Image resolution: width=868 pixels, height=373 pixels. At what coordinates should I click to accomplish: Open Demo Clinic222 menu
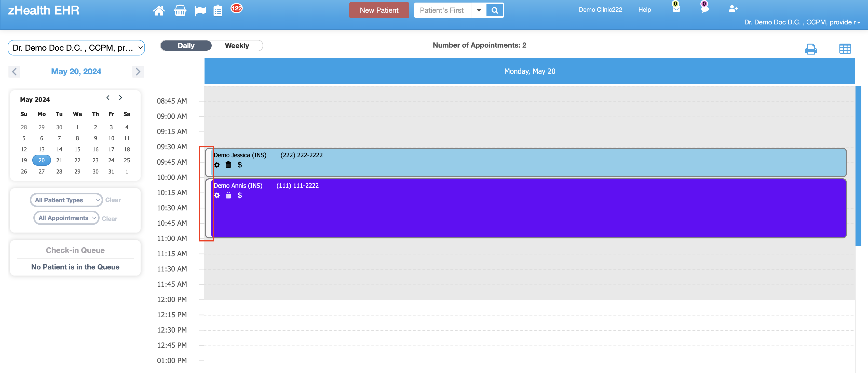[x=600, y=10]
